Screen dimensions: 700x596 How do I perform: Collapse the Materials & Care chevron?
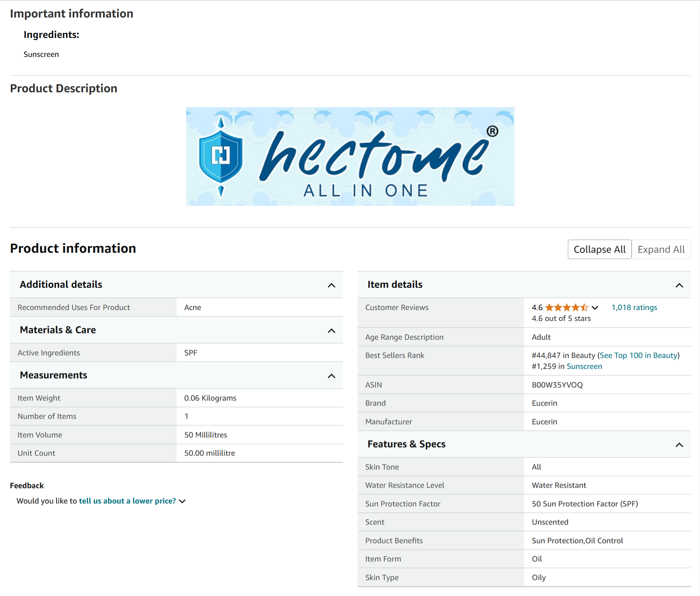coord(331,330)
